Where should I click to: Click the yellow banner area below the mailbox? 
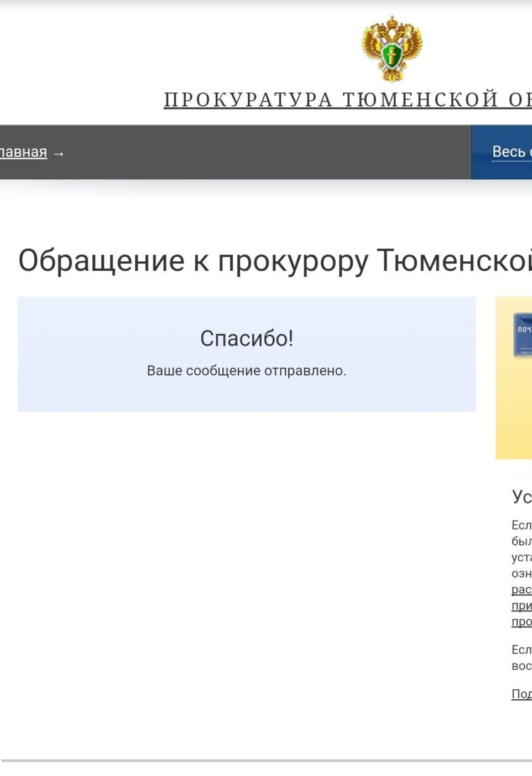click(514, 415)
